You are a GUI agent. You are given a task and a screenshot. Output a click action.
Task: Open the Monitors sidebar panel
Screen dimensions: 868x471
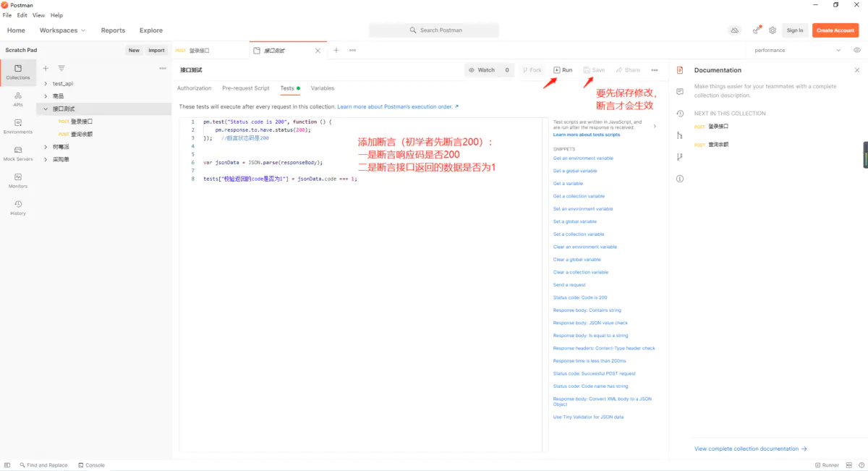click(18, 181)
